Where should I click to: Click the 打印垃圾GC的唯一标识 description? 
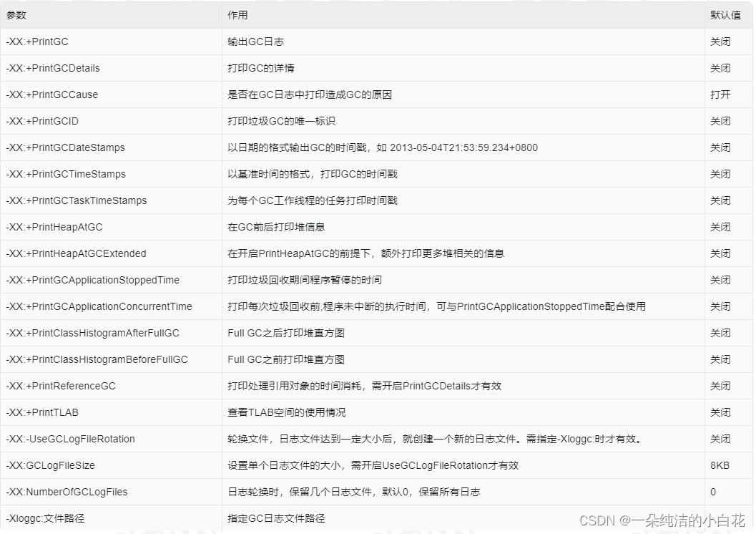tap(282, 121)
